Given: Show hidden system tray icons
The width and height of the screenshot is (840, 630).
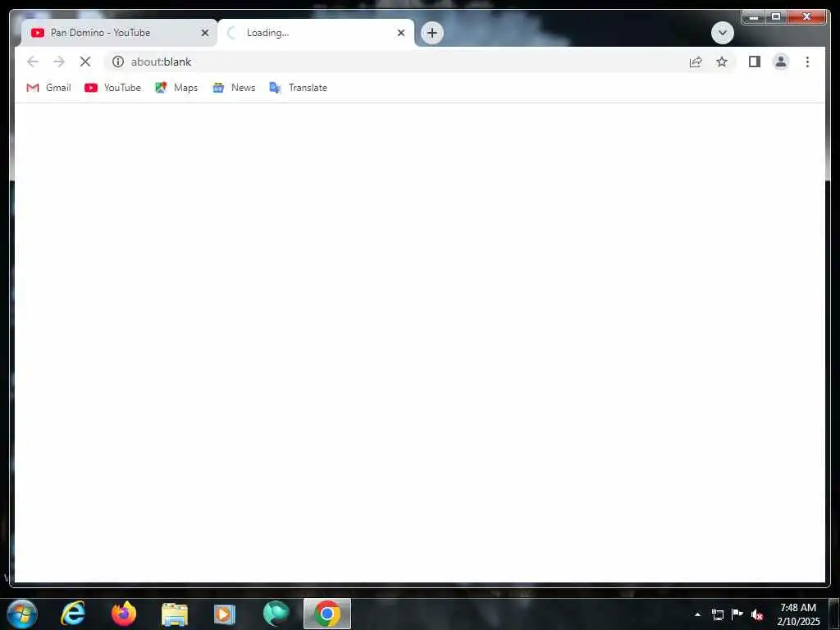Looking at the screenshot, I should click(697, 614).
